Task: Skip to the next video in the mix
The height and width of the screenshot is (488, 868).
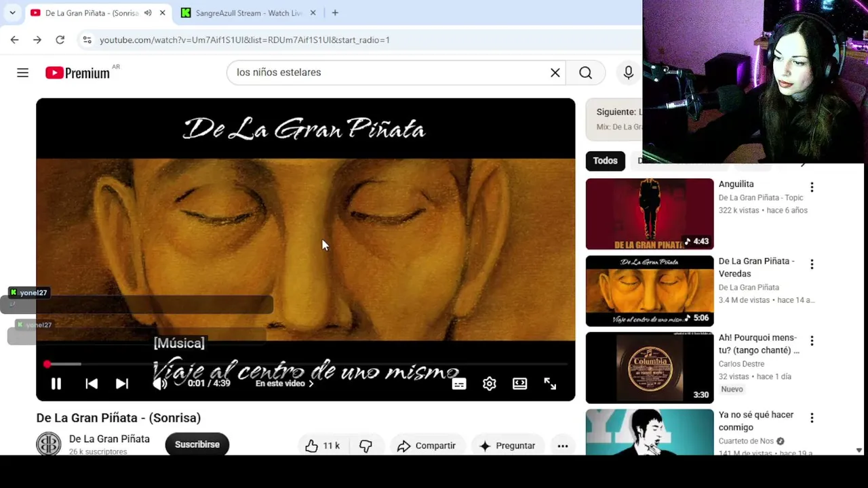Action: point(122,384)
